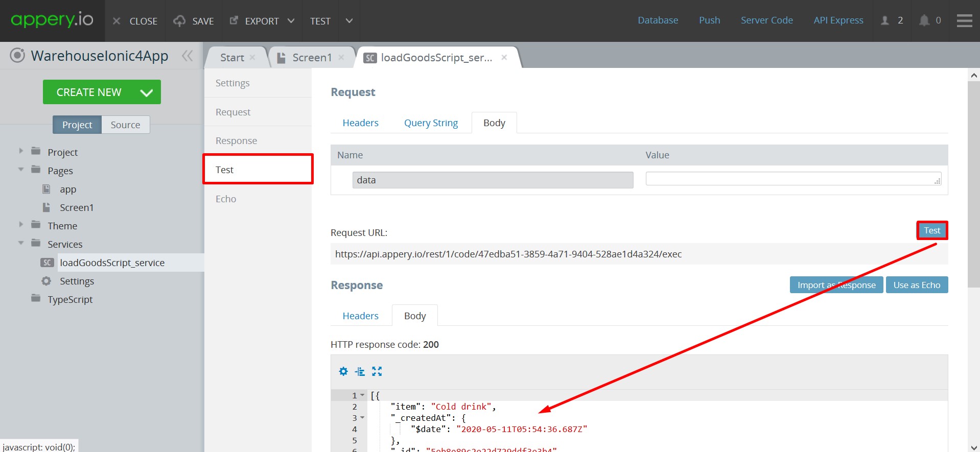Image resolution: width=980 pixels, height=452 pixels.
Task: Switch to the Screen1 editor tab
Action: pos(312,58)
